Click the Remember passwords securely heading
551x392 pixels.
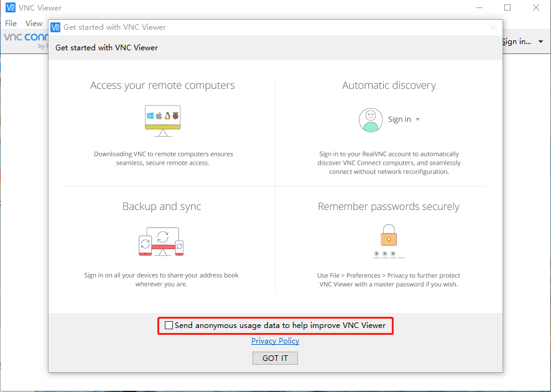pos(389,207)
